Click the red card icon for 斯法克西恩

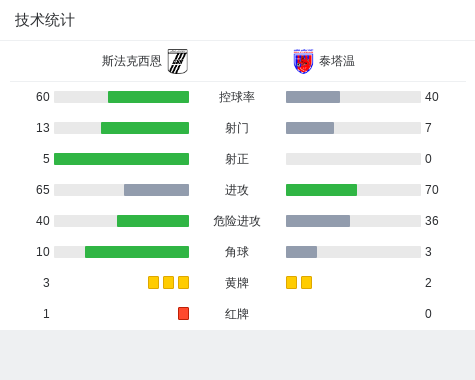click(x=183, y=313)
